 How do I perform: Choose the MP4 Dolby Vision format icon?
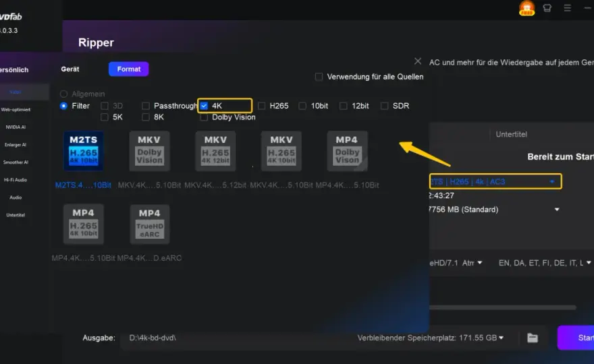click(x=347, y=150)
